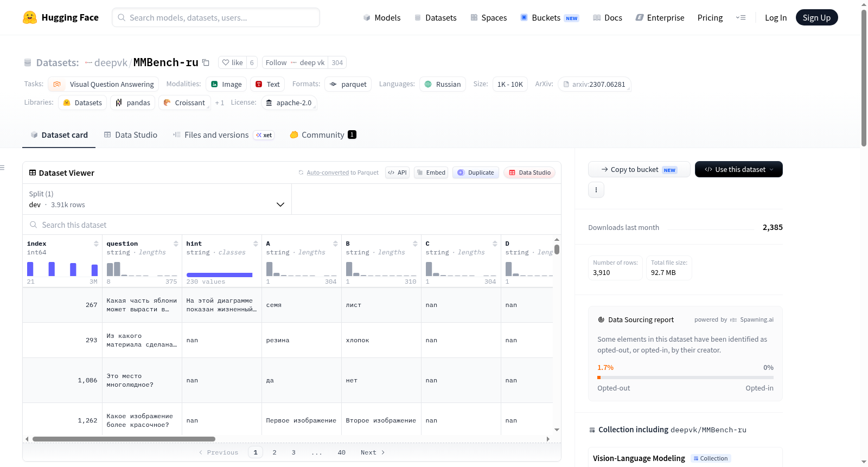Sort column A with sort icon
The height and width of the screenshot is (467, 868).
(335, 244)
